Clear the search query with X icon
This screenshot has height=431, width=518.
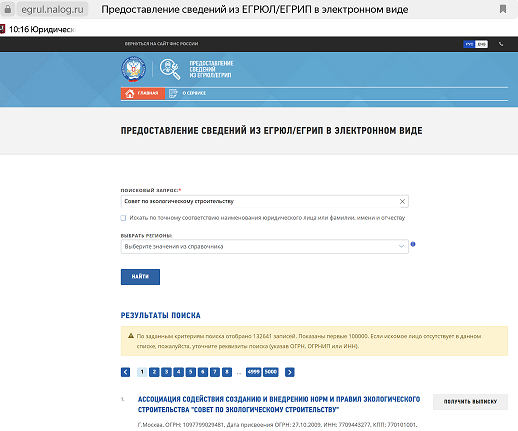(x=402, y=201)
